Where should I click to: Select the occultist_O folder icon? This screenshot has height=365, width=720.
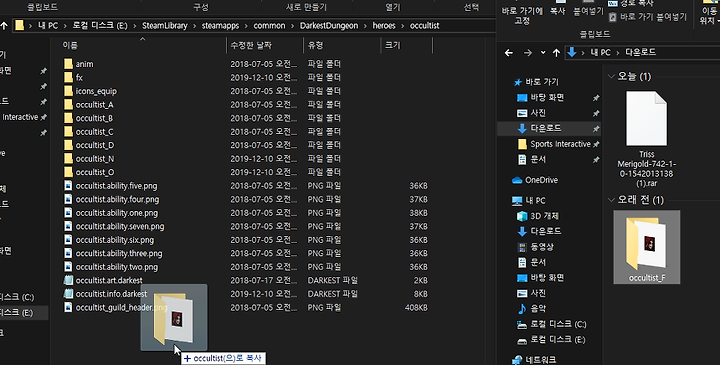(68, 172)
